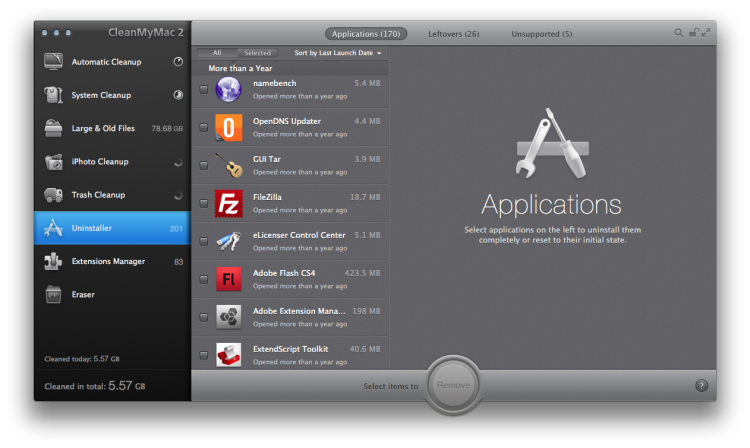Open System Cleanup section
Viewport: 750px width, 448px height.
(112, 95)
